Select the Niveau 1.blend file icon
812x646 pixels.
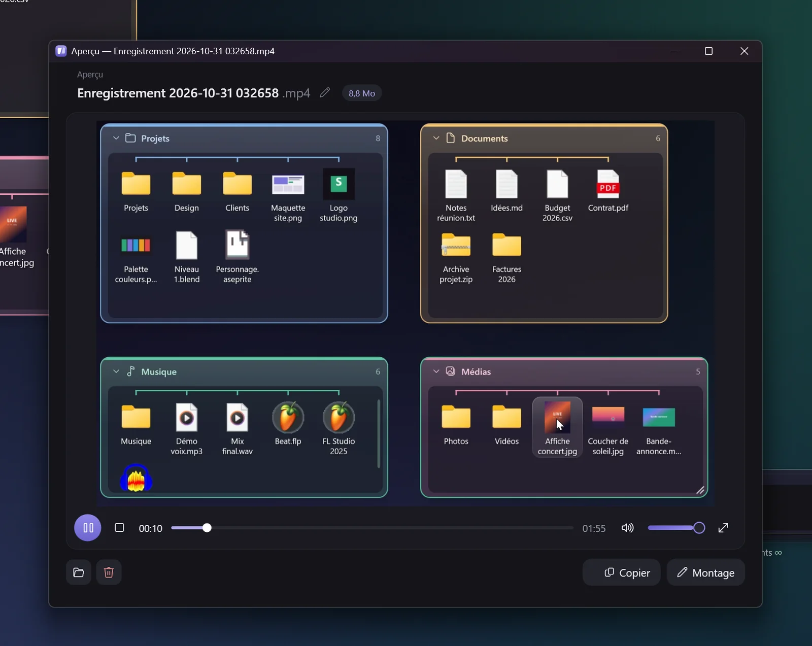(187, 245)
